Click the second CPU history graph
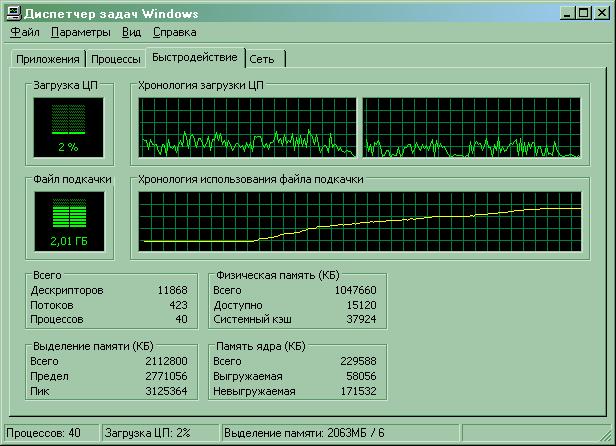Viewport: 616px width, 446px height. click(x=471, y=127)
